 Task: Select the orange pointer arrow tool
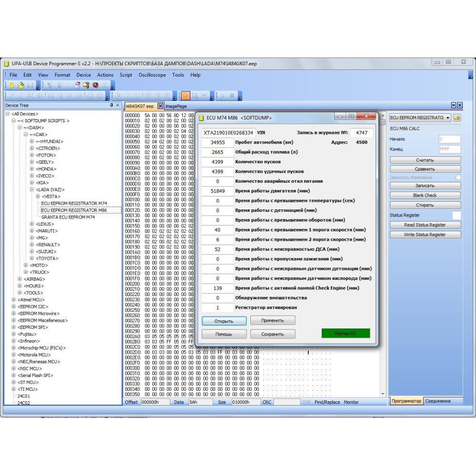[x=185, y=96]
